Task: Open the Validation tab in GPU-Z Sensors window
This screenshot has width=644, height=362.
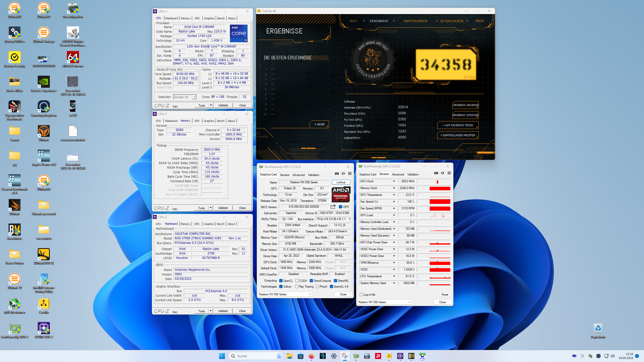Action: [413, 174]
